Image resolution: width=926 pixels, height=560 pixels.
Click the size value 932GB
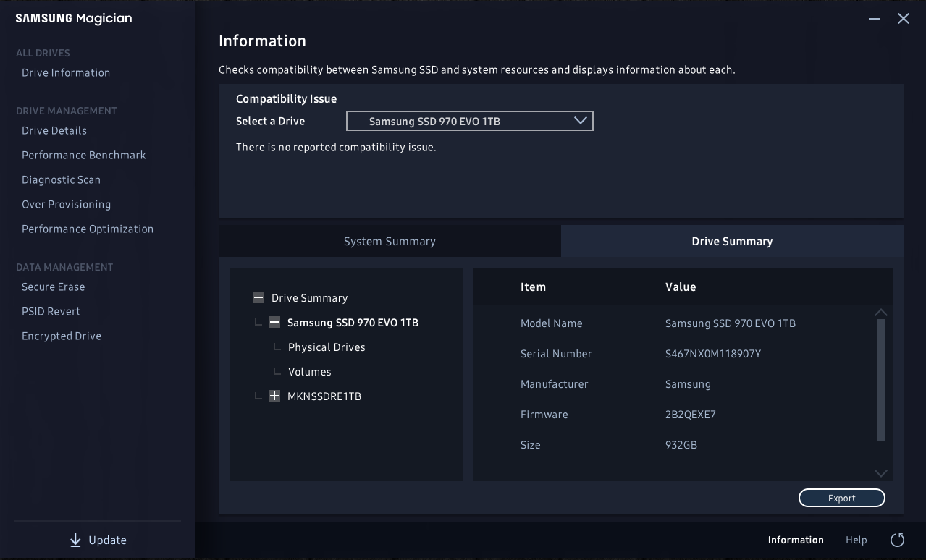point(681,445)
